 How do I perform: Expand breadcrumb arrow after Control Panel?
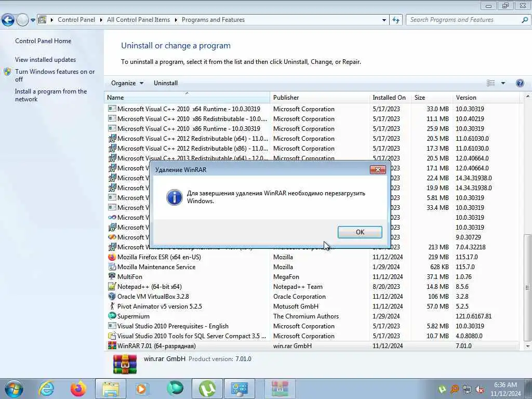(x=101, y=20)
